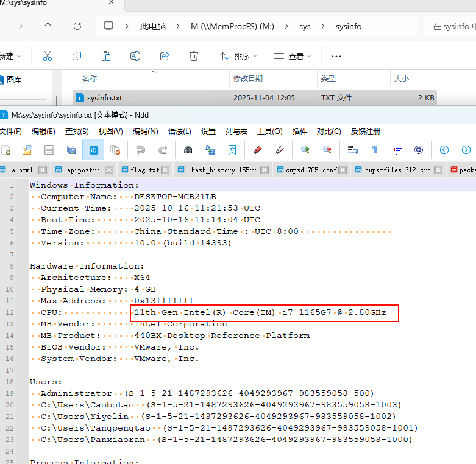Click the Share icon in Explorer
Viewport: 476px width, 464px height.
(165, 56)
